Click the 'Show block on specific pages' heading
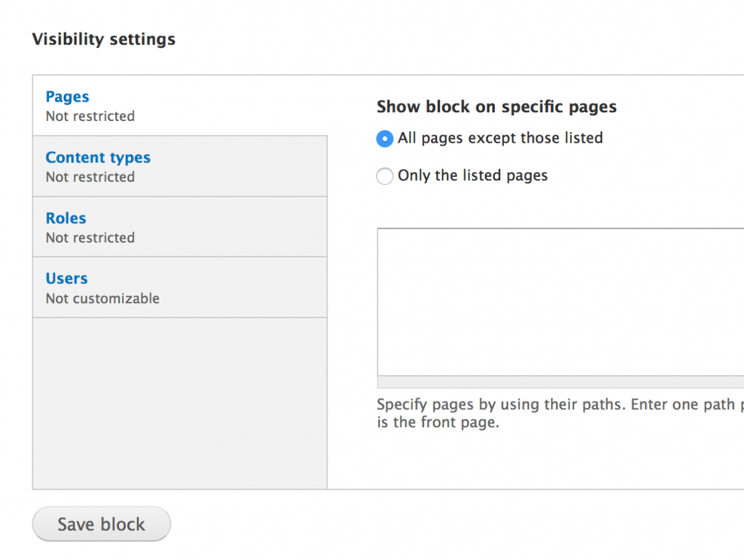 [x=497, y=107]
